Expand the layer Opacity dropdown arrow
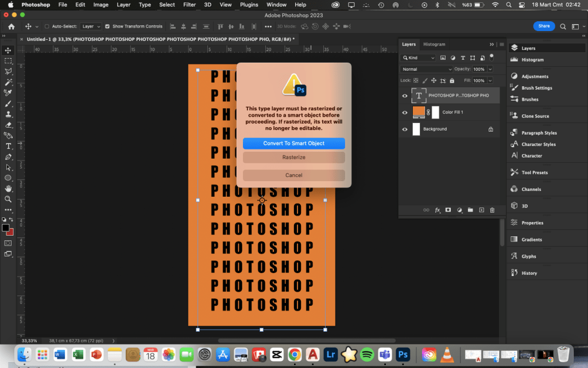This screenshot has height=368, width=588. tap(491, 69)
